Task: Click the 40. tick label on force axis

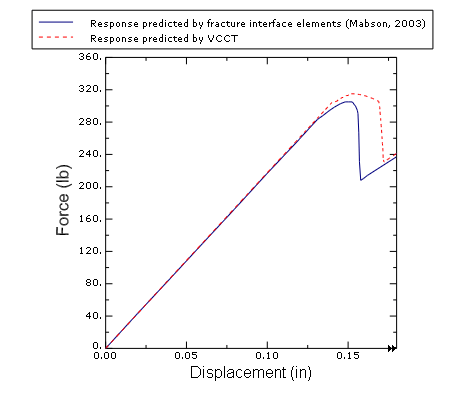Action: 93,315
